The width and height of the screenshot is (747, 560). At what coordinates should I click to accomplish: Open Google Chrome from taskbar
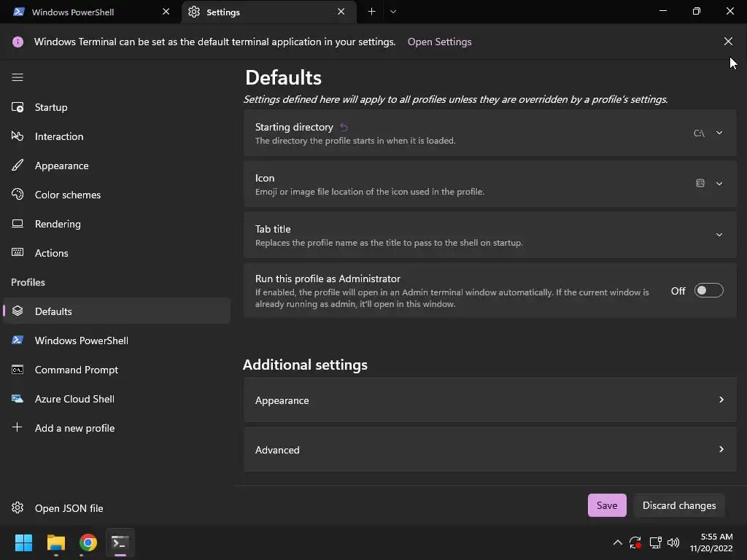[88, 542]
